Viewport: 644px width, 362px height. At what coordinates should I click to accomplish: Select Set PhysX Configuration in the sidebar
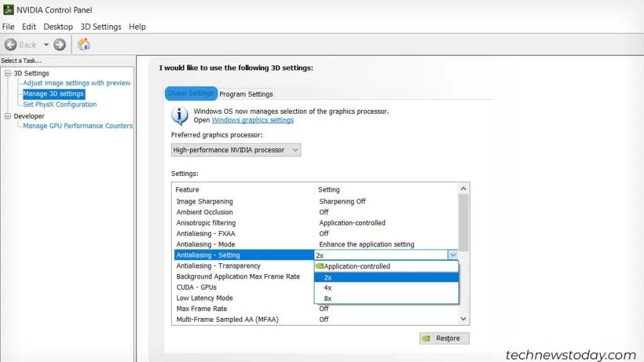click(x=58, y=104)
